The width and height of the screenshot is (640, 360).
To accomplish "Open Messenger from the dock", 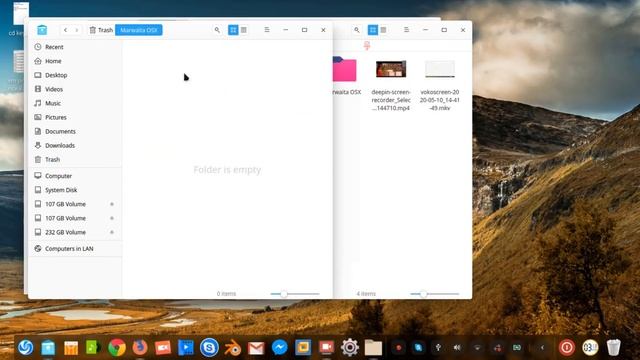I will coord(280,348).
